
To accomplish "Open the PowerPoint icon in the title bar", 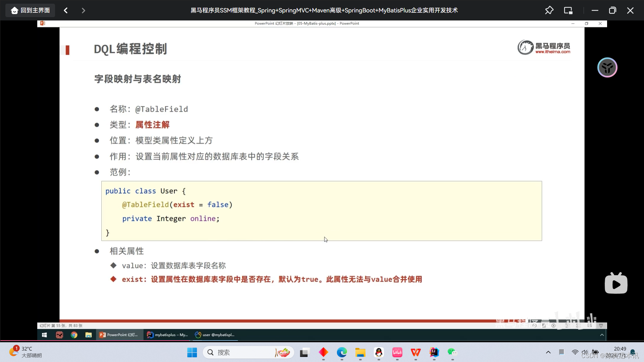I will pyautogui.click(x=42, y=23).
